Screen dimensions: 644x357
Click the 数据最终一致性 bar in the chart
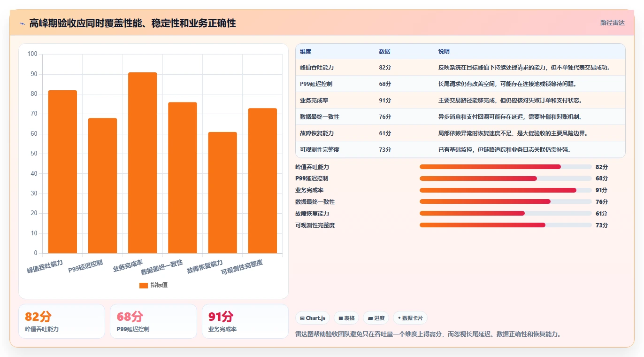(x=183, y=178)
